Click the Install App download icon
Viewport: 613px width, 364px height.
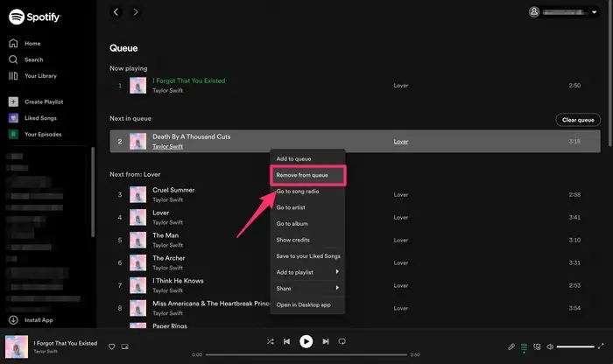pos(13,320)
